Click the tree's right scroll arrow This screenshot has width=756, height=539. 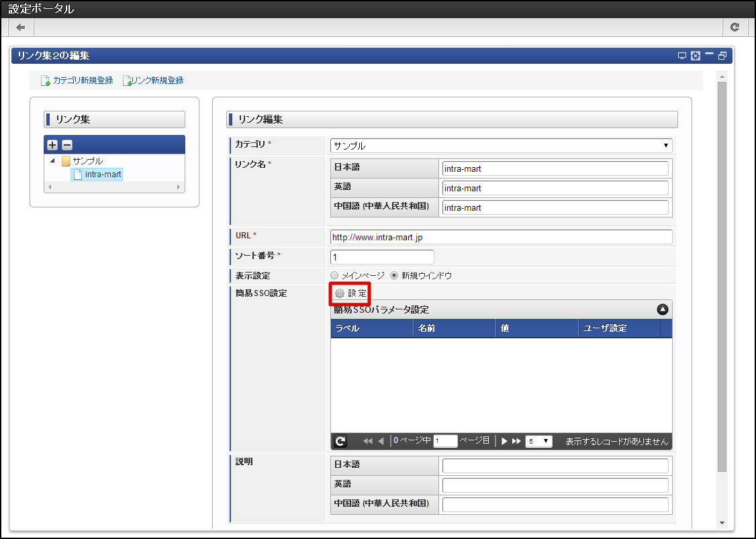(179, 187)
